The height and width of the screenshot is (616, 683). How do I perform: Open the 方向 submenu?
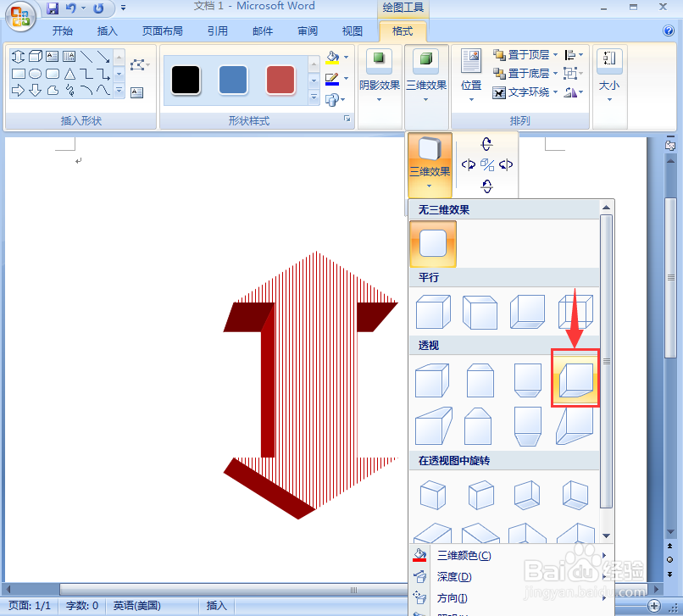coord(510,598)
